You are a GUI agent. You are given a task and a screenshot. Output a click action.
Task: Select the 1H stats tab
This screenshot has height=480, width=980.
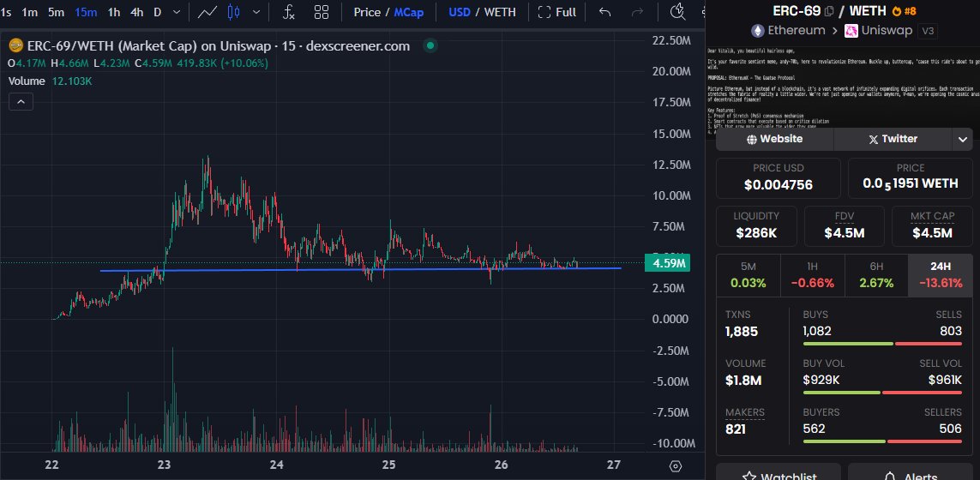[813, 276]
